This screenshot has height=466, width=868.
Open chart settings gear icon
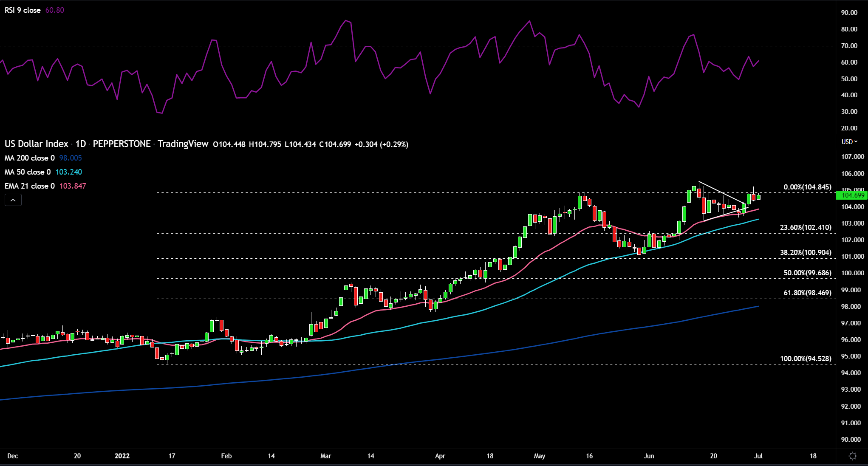(852, 456)
